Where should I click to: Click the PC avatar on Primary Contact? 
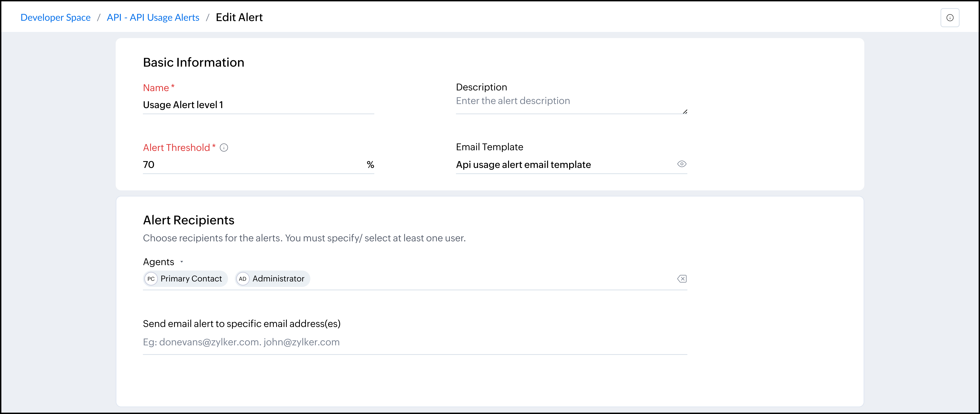[x=151, y=279]
